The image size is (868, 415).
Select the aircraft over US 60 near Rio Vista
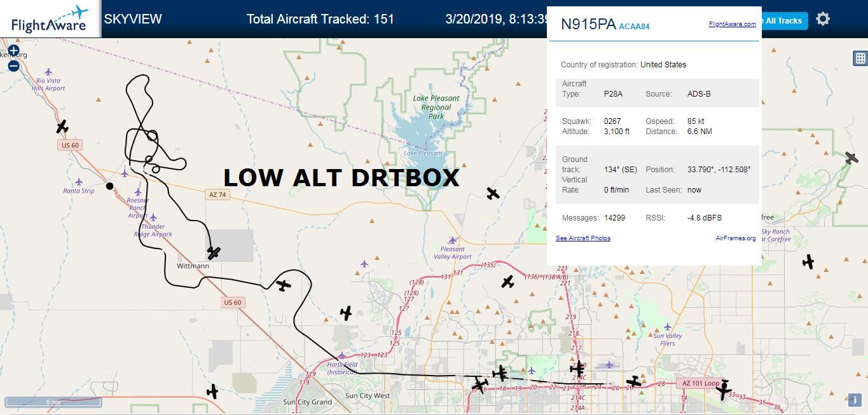[62, 126]
